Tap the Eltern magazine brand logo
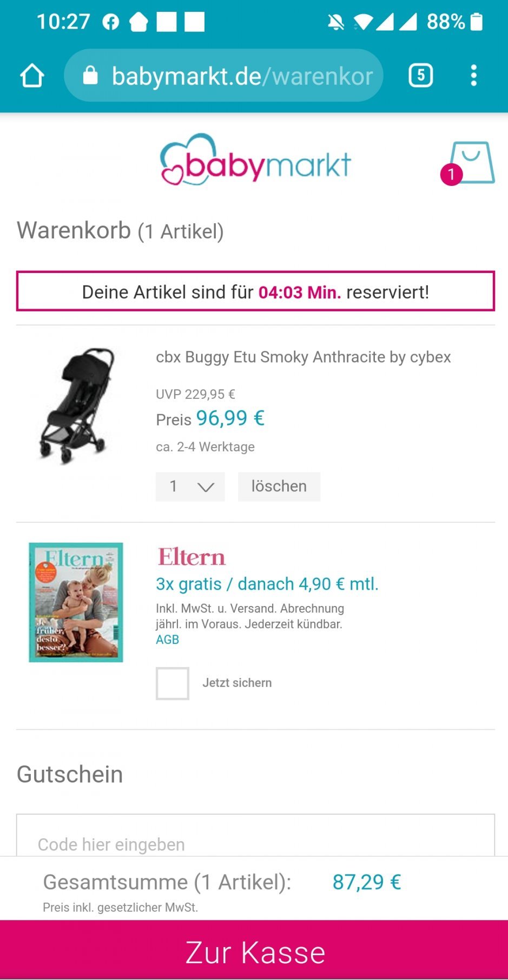The image size is (508, 980). (x=192, y=557)
